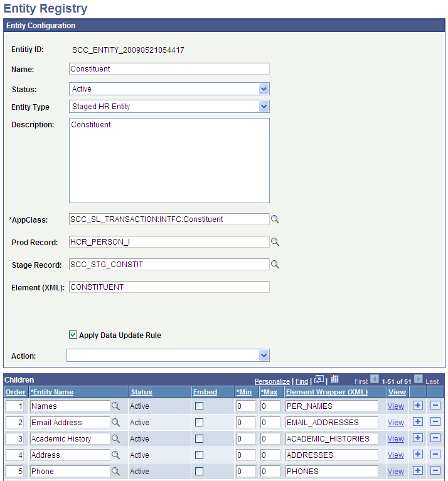
Task: Open View link for ADDRESSES row
Action: pos(395,455)
